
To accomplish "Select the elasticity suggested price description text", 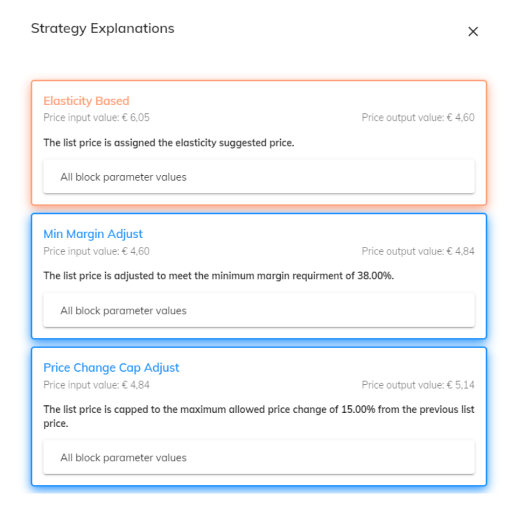I will [169, 143].
